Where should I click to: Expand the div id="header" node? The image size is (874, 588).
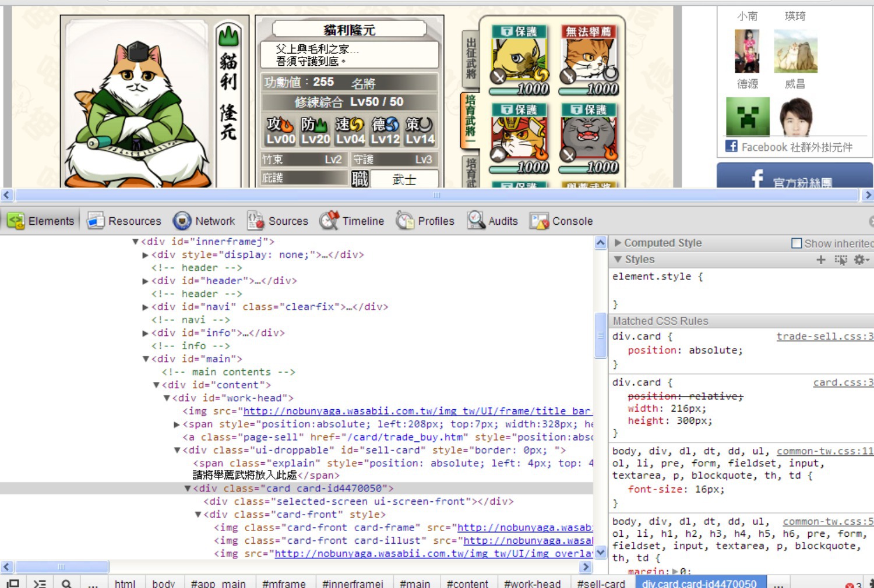[145, 281]
